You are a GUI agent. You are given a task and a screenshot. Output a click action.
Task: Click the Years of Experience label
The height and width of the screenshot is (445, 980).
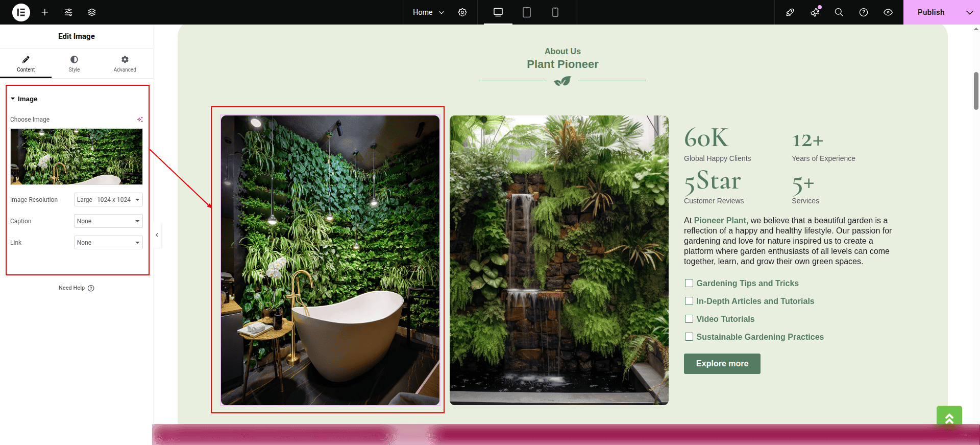[823, 158]
